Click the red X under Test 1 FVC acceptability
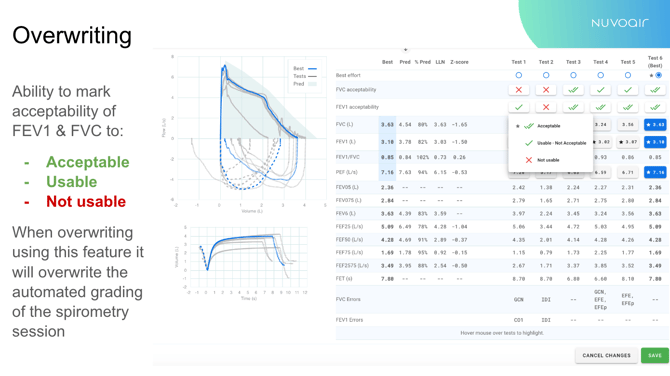Viewport: 670px width, 376px height. point(518,90)
